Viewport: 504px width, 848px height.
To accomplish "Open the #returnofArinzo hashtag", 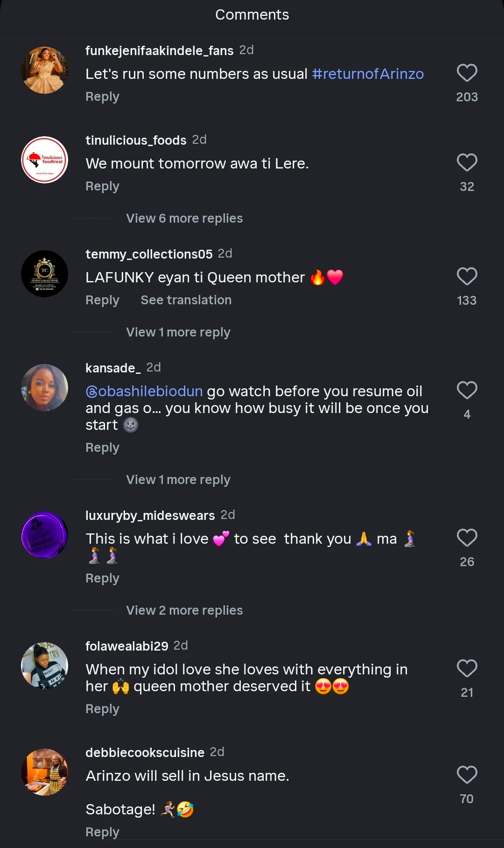I will point(368,74).
